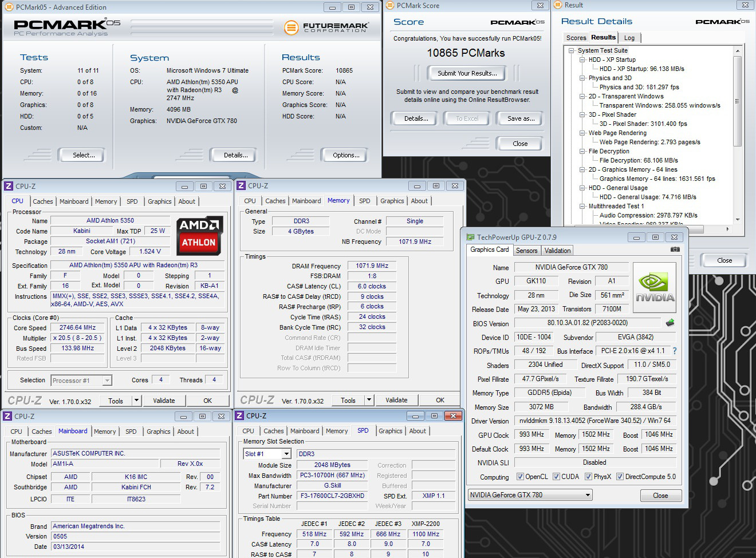
Task: Click Save as button in PCMark Score
Action: (521, 118)
